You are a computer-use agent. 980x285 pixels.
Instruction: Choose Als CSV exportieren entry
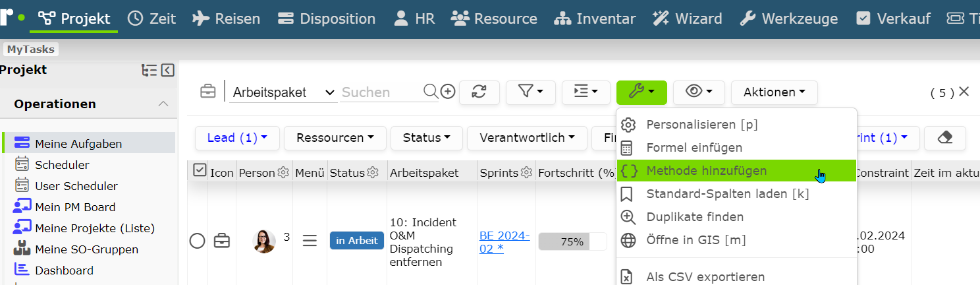click(x=736, y=277)
